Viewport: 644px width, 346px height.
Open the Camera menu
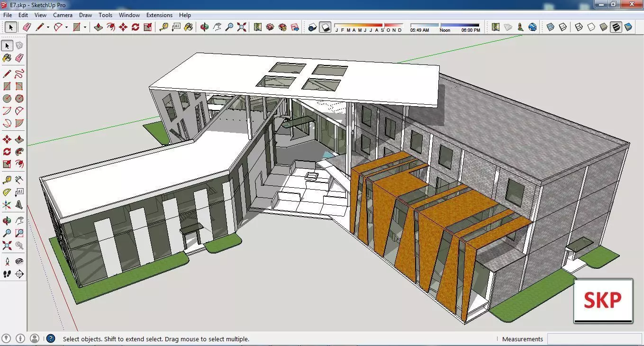coord(63,15)
